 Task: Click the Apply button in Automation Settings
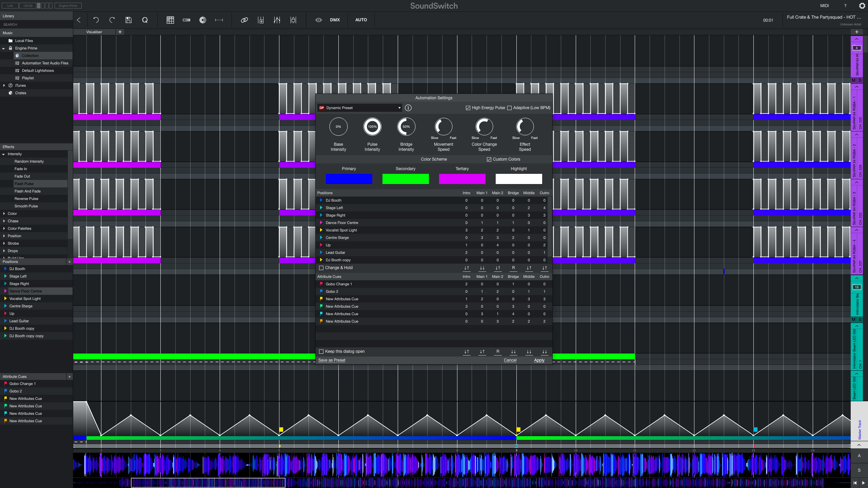tap(539, 360)
